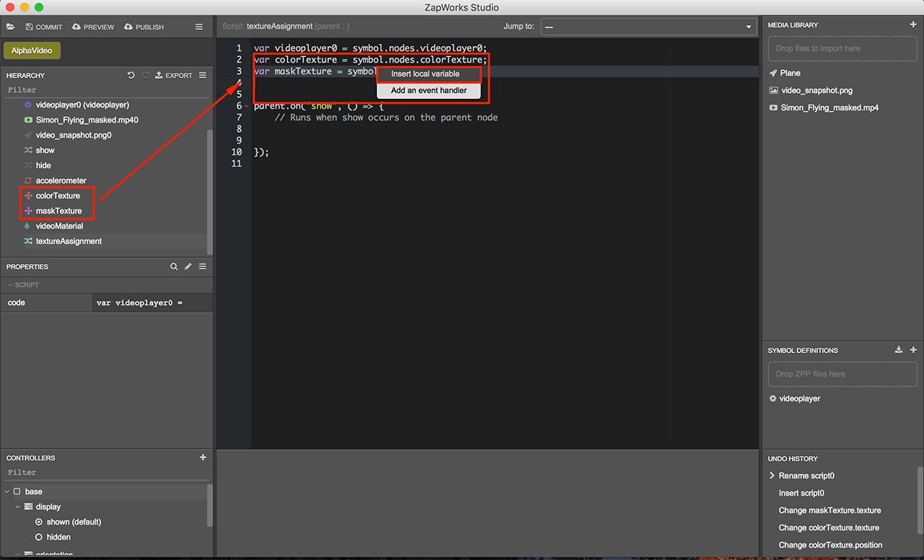Open the Jump to dropdown

pyautogui.click(x=648, y=27)
